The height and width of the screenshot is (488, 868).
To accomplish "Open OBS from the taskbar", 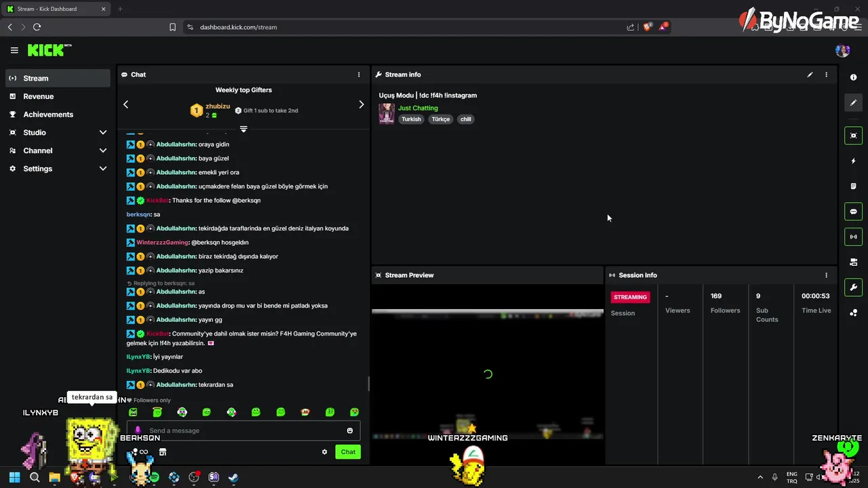I will pyautogui.click(x=194, y=477).
